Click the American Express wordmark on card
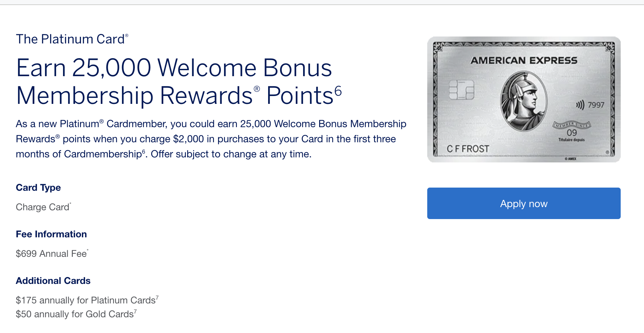The height and width of the screenshot is (333, 644). tap(524, 60)
